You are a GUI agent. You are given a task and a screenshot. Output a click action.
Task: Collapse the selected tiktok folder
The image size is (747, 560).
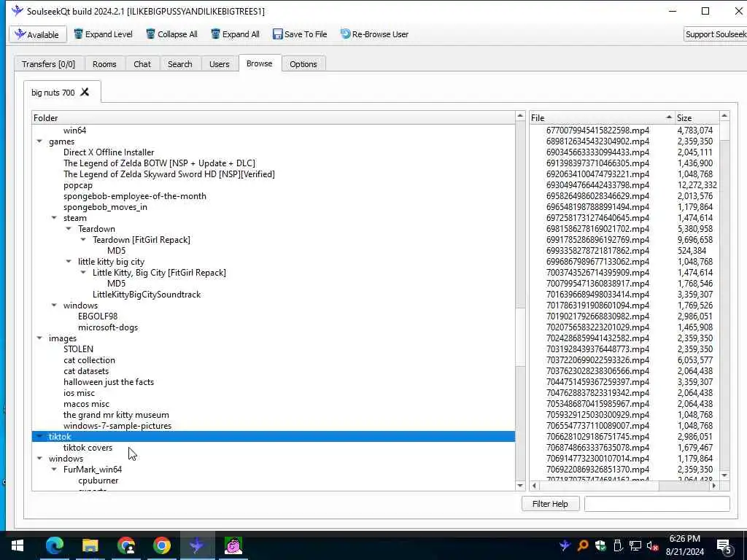click(x=39, y=437)
